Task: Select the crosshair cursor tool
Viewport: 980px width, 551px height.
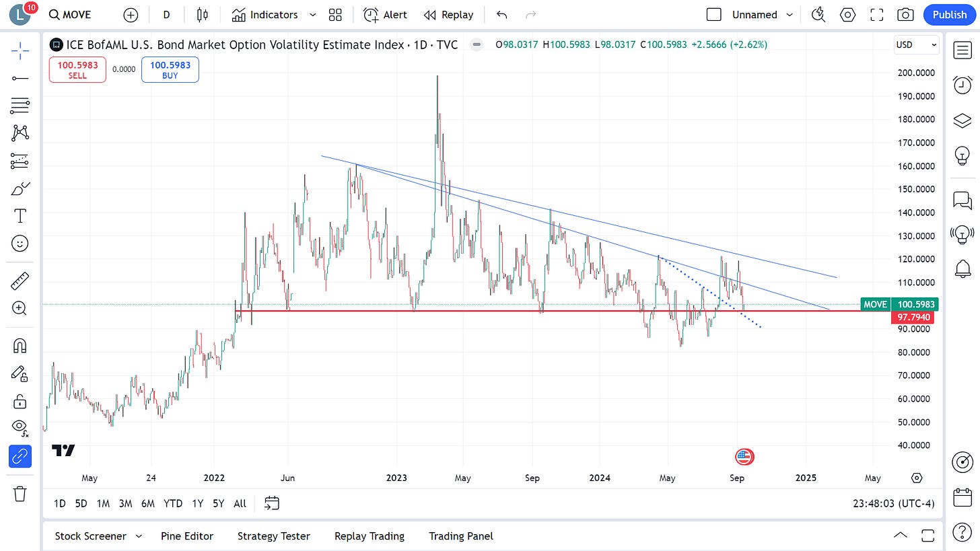Action: 20,50
